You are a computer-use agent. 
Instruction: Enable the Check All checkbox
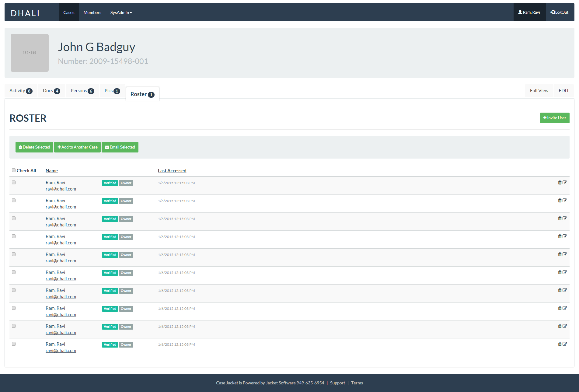pos(14,170)
